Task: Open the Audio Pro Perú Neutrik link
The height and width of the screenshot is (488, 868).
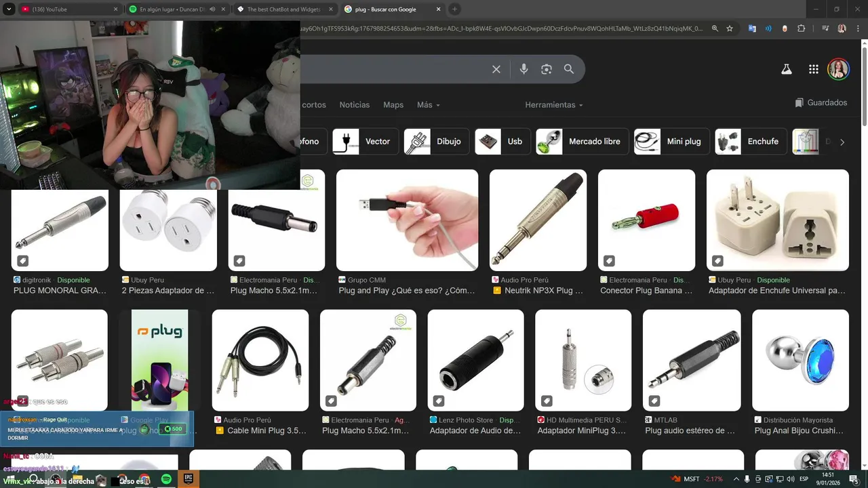Action: click(519, 280)
